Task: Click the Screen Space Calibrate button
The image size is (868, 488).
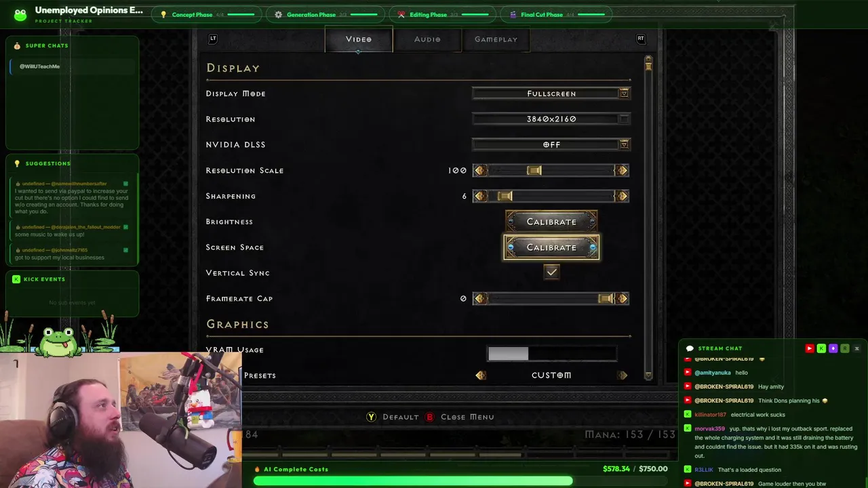Action: point(551,247)
